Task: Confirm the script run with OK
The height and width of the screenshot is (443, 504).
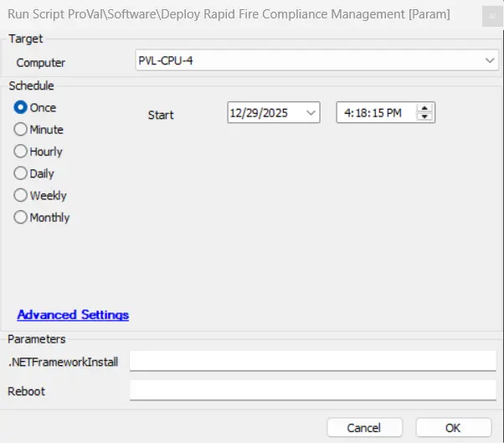Action: [453, 428]
